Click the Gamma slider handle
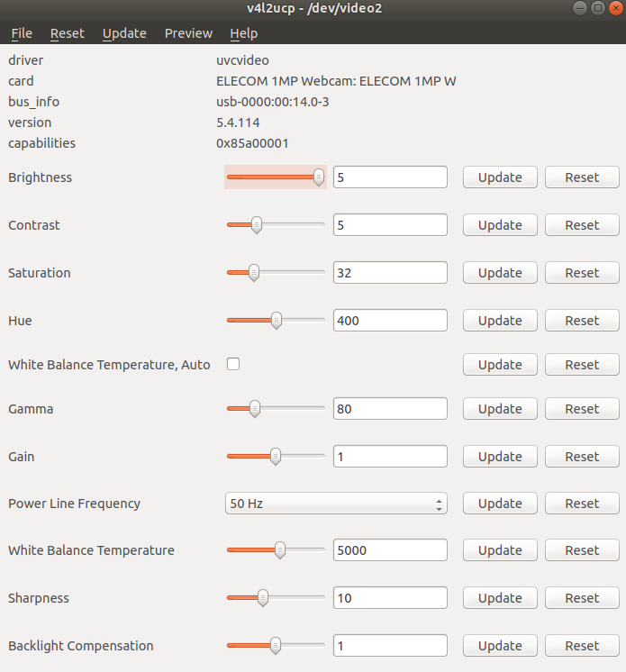Viewport: 626px width, 672px height. (x=255, y=408)
